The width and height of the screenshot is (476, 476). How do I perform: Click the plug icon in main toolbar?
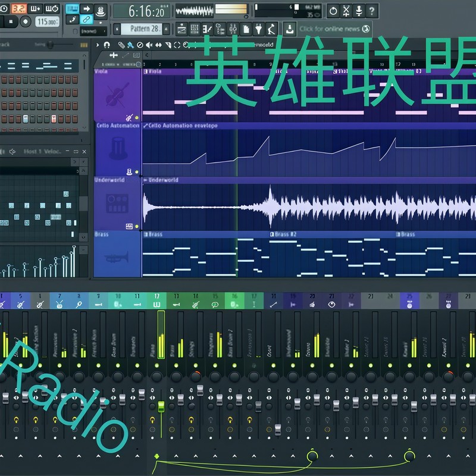[x=259, y=29]
